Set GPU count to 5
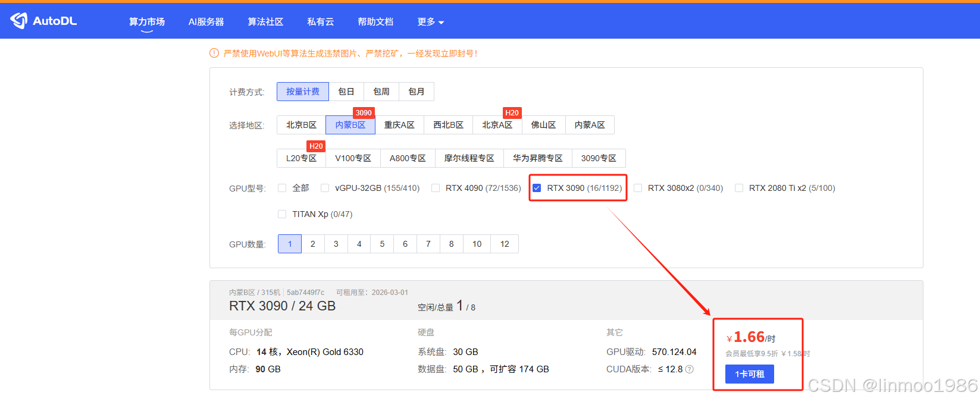Viewport: 980px width, 402px height. click(382, 244)
